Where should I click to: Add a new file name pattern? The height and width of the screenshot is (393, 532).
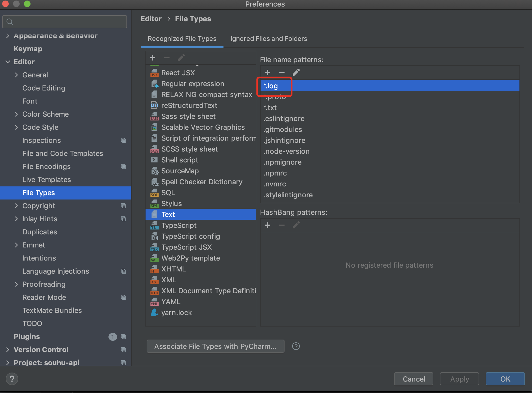(x=268, y=72)
